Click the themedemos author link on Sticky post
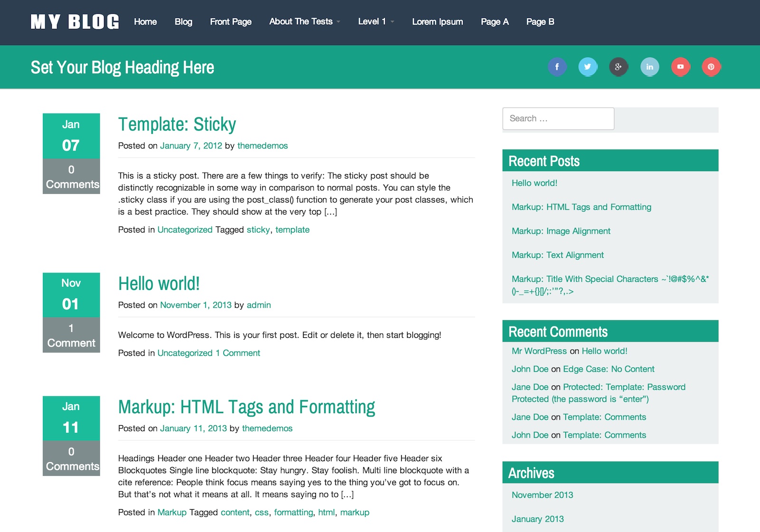 coord(262,146)
